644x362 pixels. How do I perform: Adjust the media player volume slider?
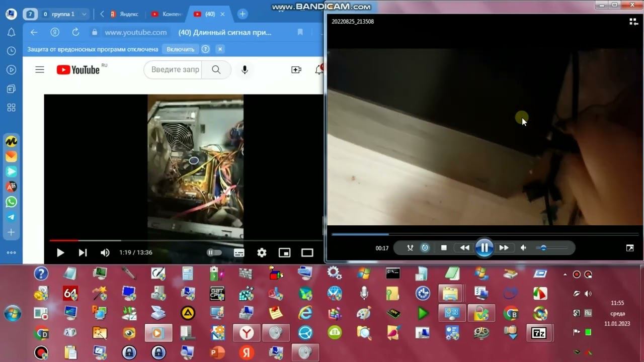[551, 248]
